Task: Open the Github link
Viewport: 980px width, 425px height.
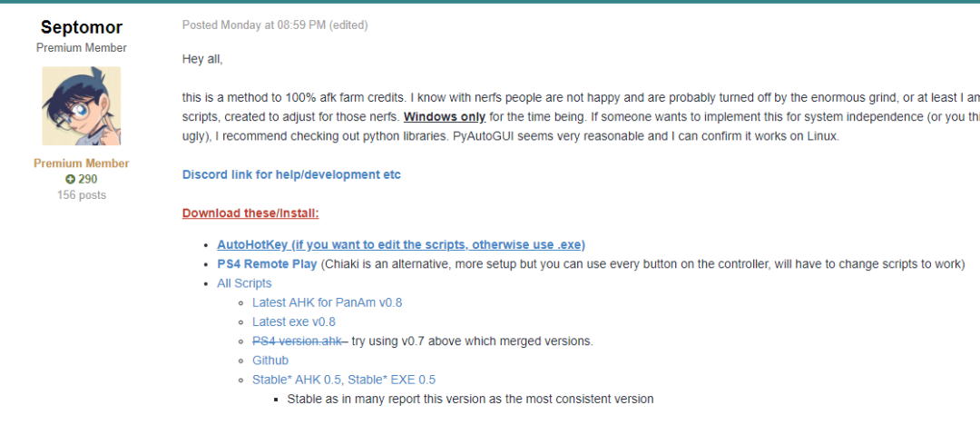Action: pos(270,360)
